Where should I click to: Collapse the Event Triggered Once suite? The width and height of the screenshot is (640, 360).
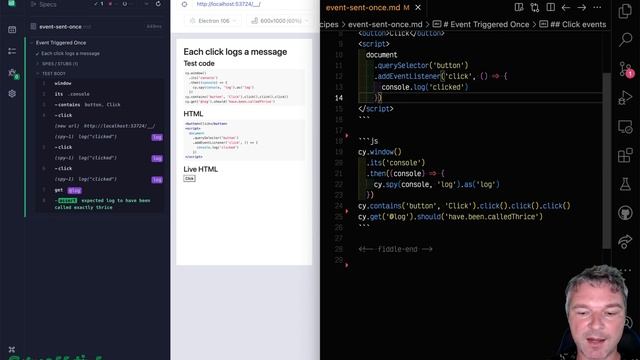pos(60,42)
